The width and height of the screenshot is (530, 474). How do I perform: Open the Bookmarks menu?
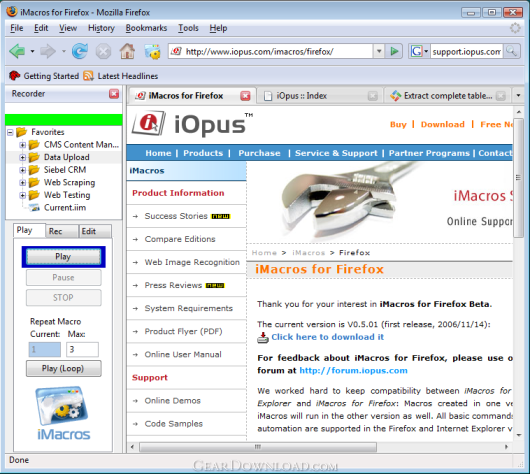(146, 28)
